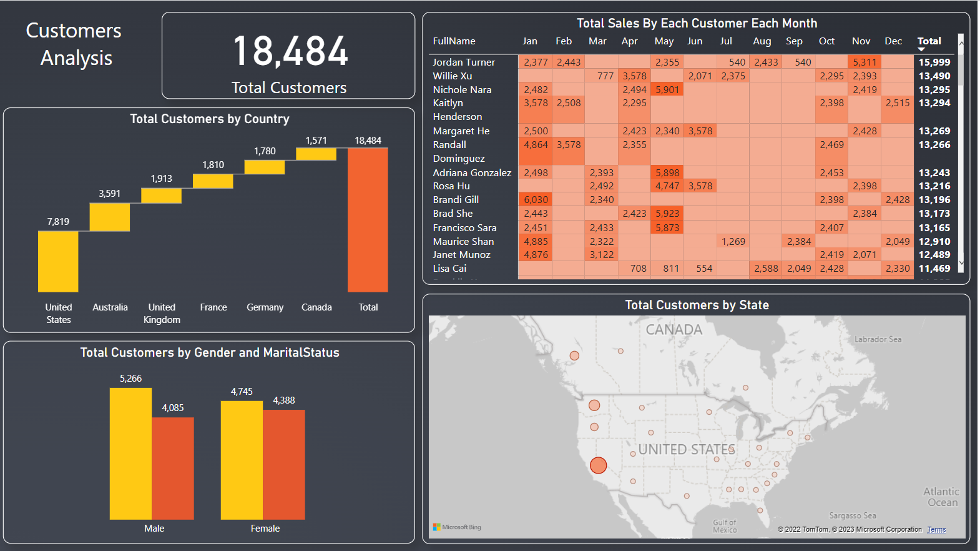Screen dimensions: 980x551
Task: Click the May column header
Action: click(664, 41)
